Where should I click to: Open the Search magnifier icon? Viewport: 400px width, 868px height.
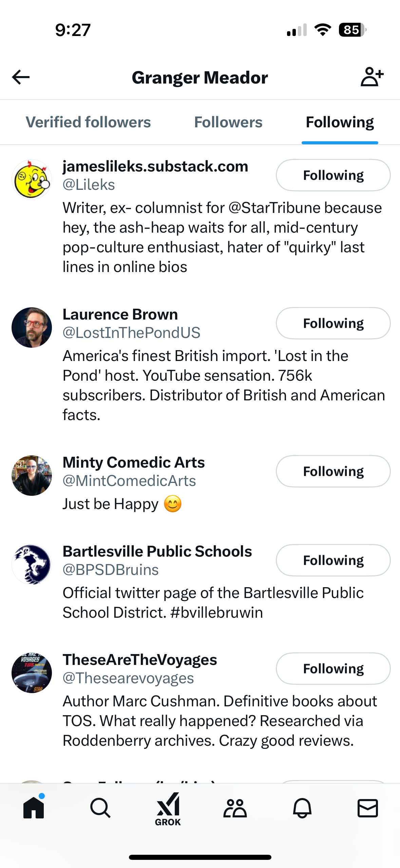[100, 808]
